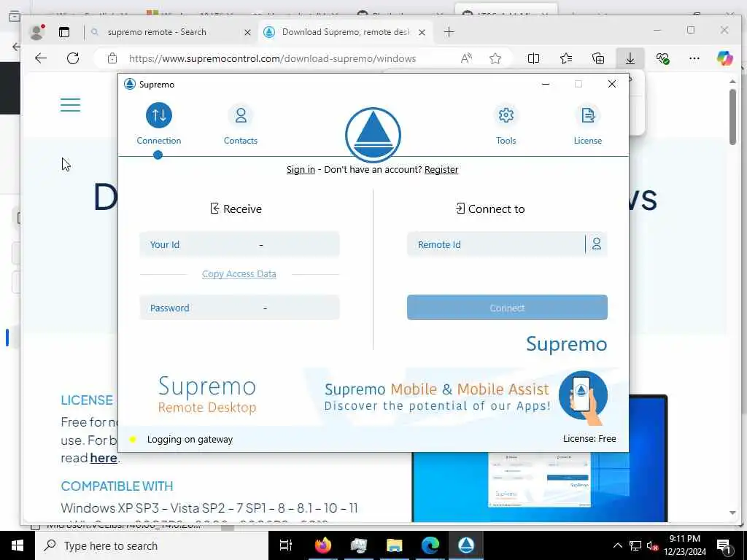The height and width of the screenshot is (560, 747).
Task: Click the Sign in link
Action: (x=301, y=169)
